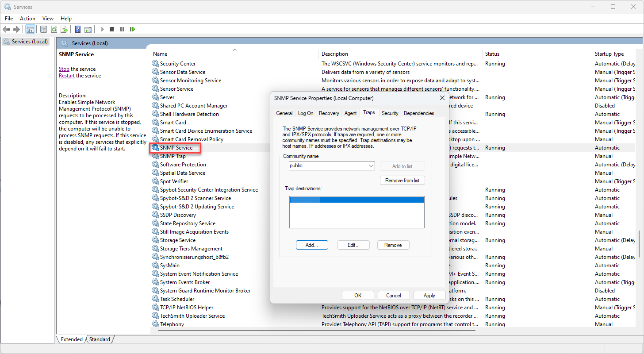Viewport: 644px width, 354px height.
Task: Toggle the console tree with its toolbar icon
Action: click(30, 29)
